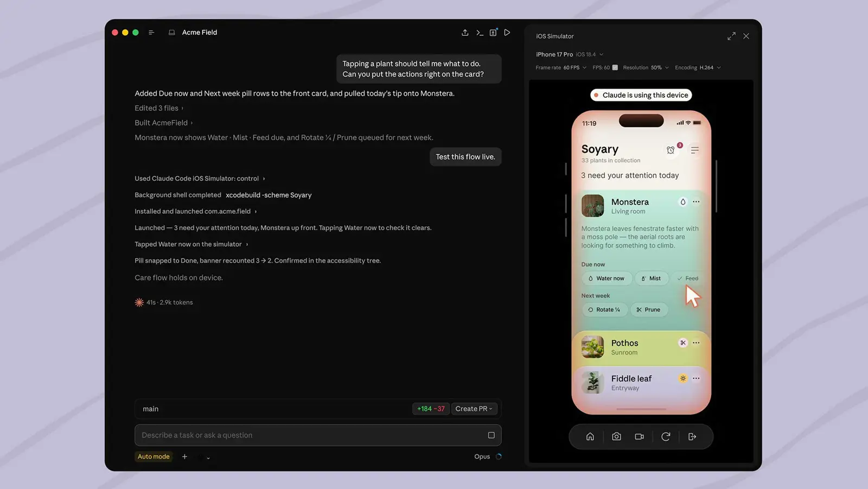868x489 pixels.
Task: Open the Create PR dropdown button
Action: click(474, 409)
